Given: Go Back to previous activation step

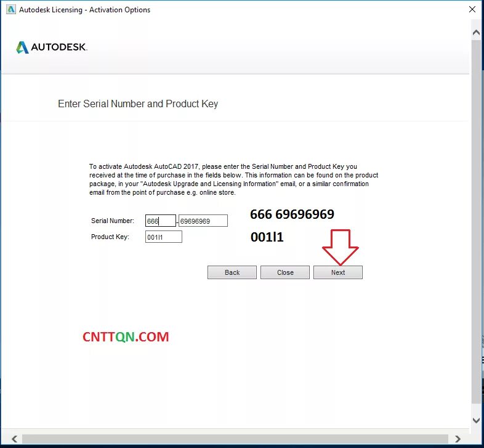Looking at the screenshot, I should [232, 272].
